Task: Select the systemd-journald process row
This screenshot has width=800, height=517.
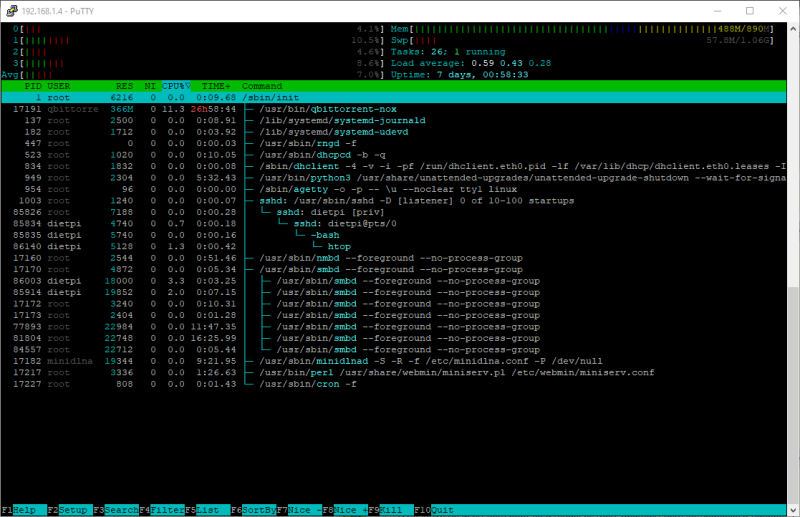Action: 393,120
